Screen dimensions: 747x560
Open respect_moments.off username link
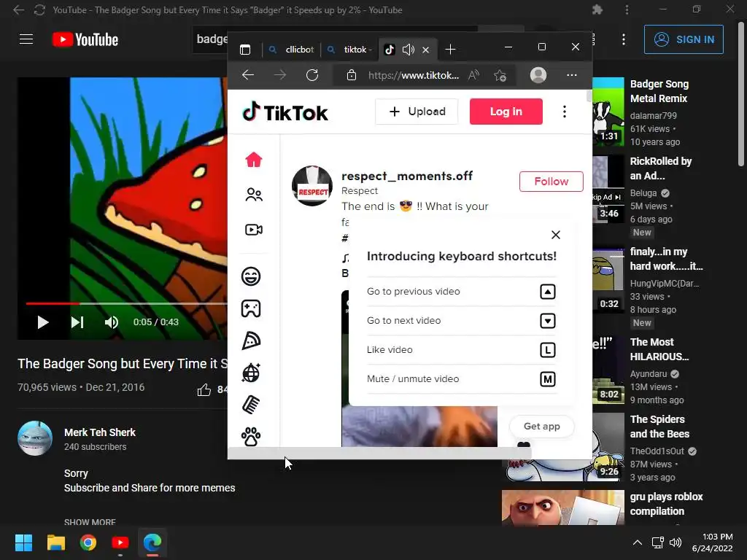pyautogui.click(x=407, y=176)
